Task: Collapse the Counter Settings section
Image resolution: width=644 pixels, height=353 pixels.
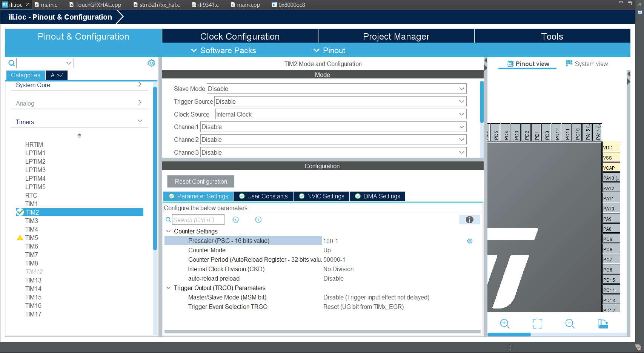Action: point(168,231)
